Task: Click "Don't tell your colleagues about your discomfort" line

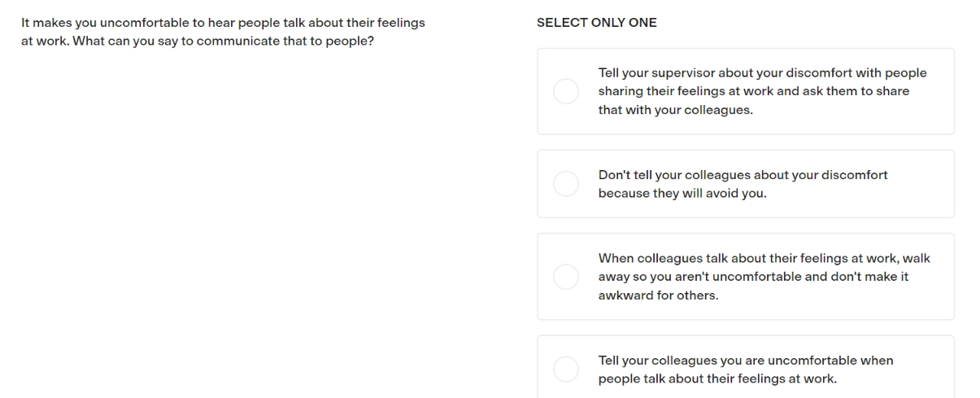Action: pos(743,175)
